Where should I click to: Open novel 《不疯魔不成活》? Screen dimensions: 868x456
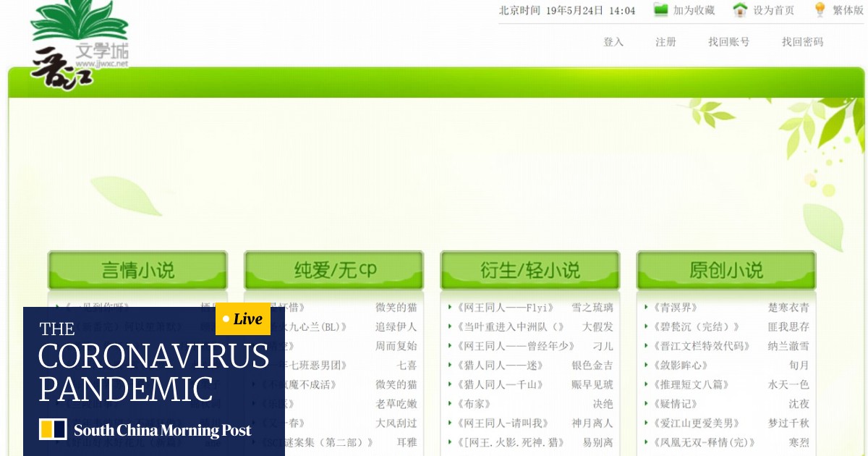[x=299, y=384]
